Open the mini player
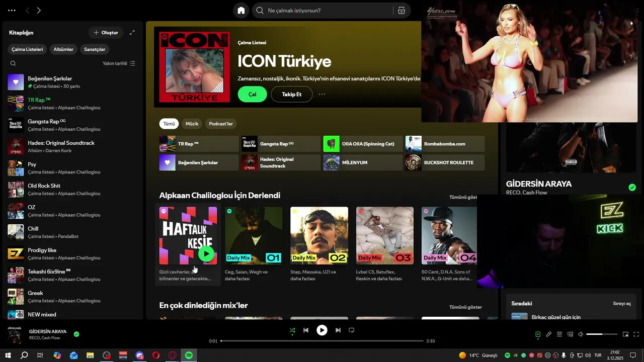Image resolution: width=644 pixels, height=362 pixels. coord(625,334)
